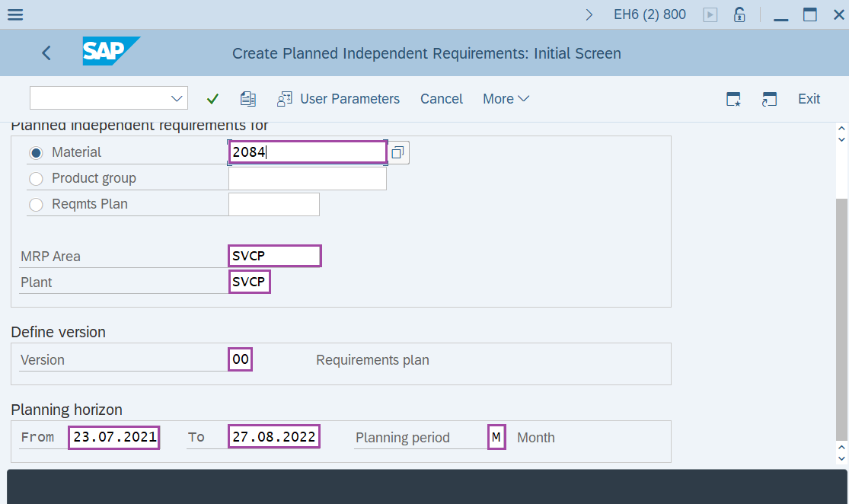
Task: Click the generate shortcut icon
Action: tap(769, 99)
